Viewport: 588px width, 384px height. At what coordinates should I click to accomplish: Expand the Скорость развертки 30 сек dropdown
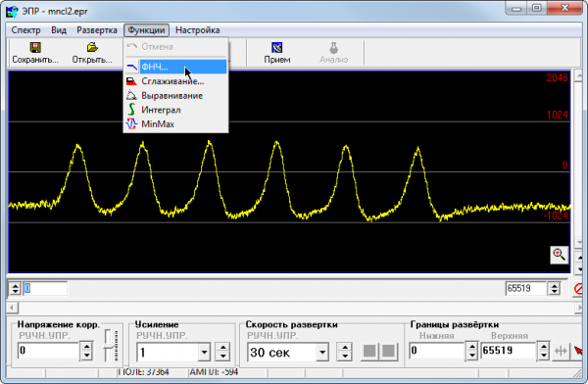coord(322,352)
